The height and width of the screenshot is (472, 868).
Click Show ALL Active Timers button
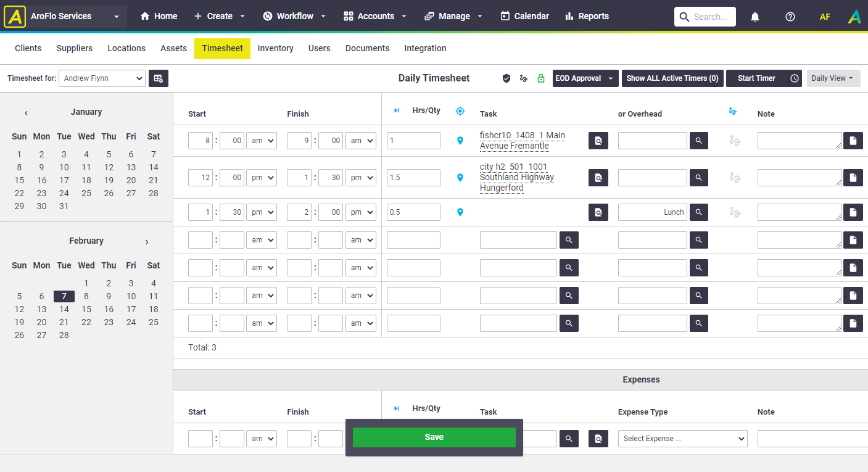pyautogui.click(x=672, y=78)
